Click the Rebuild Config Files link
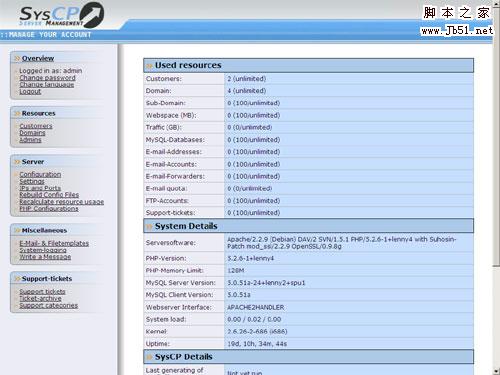500x375 pixels. (x=49, y=195)
